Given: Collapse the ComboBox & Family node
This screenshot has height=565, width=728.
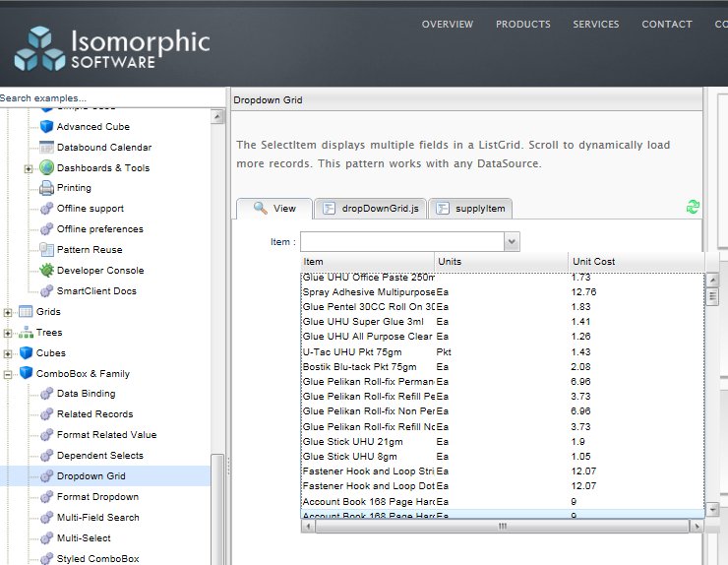Looking at the screenshot, I should coord(9,374).
